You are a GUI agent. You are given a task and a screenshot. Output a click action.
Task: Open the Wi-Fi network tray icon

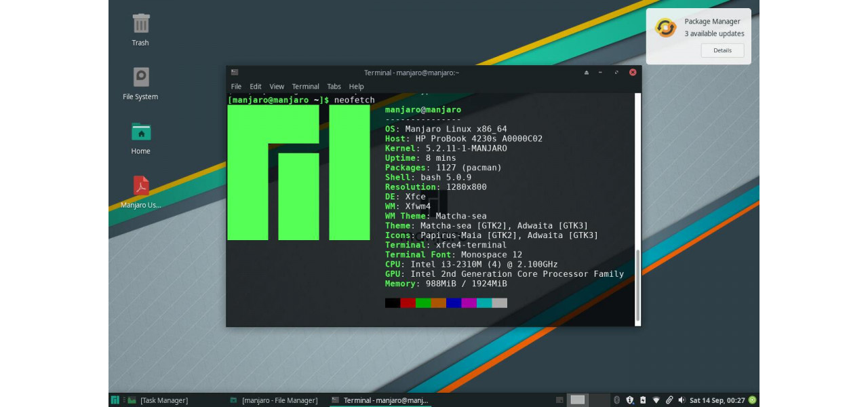coord(656,400)
